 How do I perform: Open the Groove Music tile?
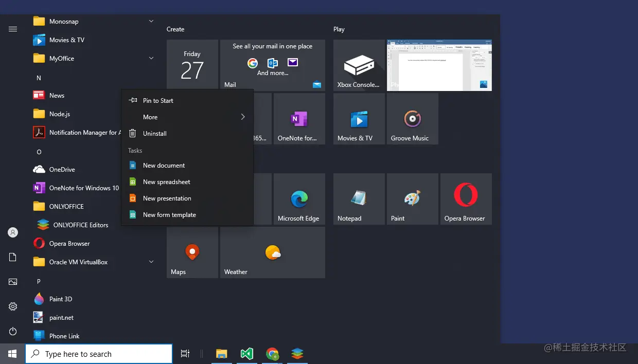pos(412,118)
